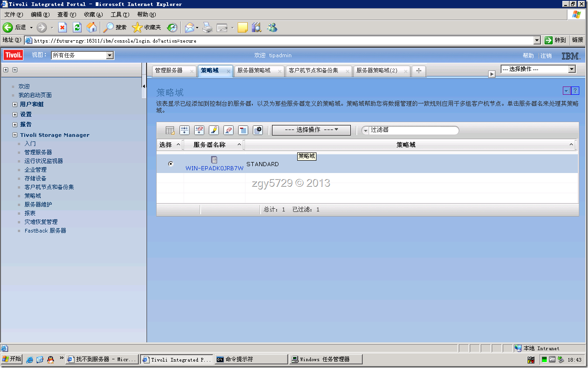588x368 pixels.
Task: Close the 策略域 tab
Action: click(229, 71)
